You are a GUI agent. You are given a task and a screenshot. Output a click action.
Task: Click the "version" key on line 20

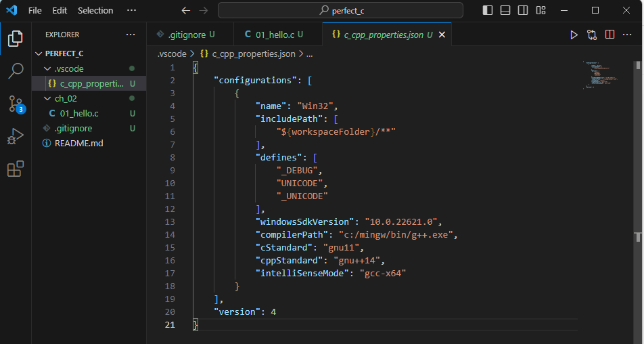(x=237, y=312)
